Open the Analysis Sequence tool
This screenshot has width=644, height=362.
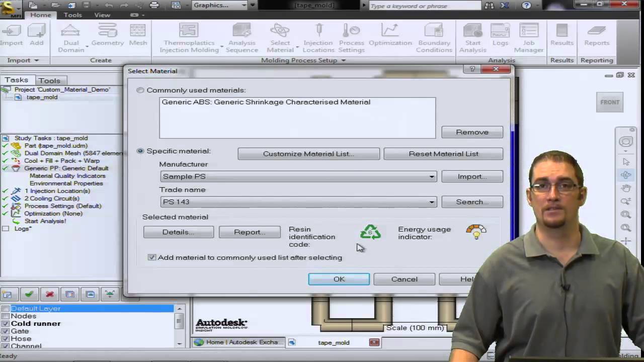(242, 38)
